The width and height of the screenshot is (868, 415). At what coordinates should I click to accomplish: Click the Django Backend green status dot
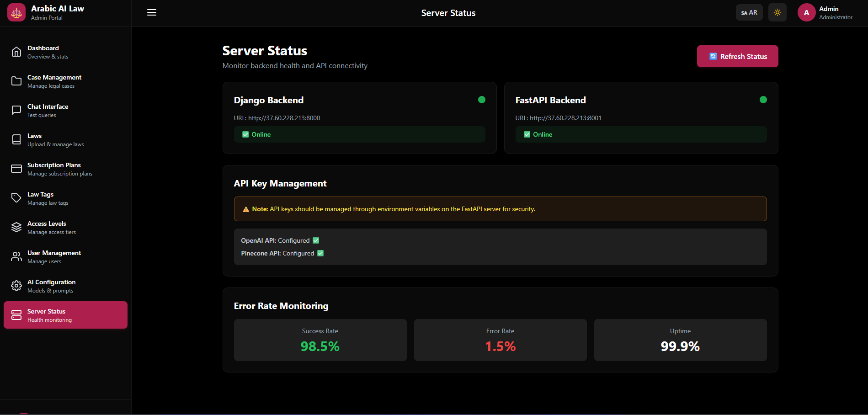[482, 100]
